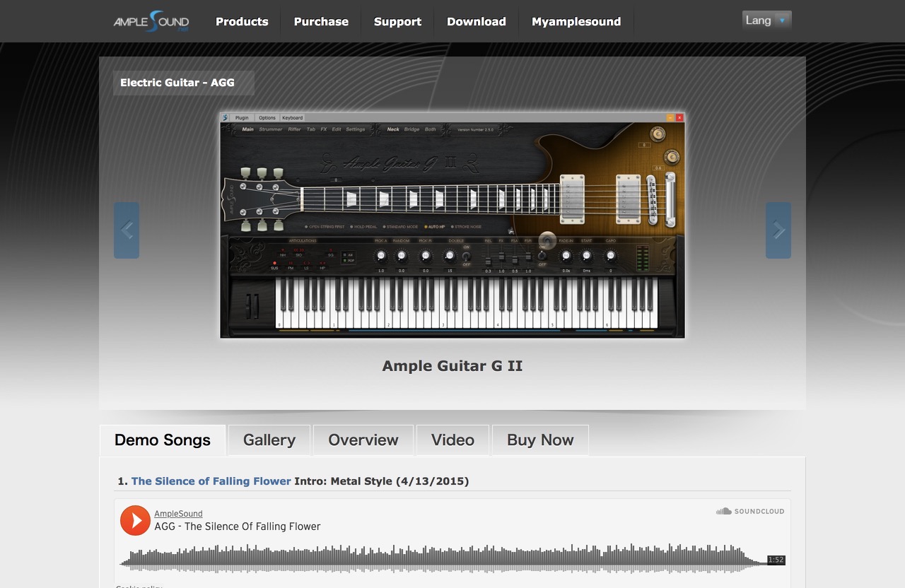
Task: Open the Gallery tab
Action: pos(269,440)
